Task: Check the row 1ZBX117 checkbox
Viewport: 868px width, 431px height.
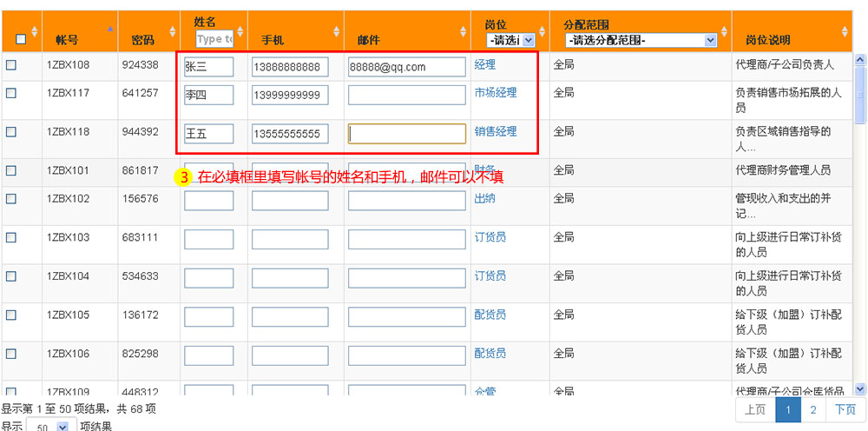Action: [11, 93]
